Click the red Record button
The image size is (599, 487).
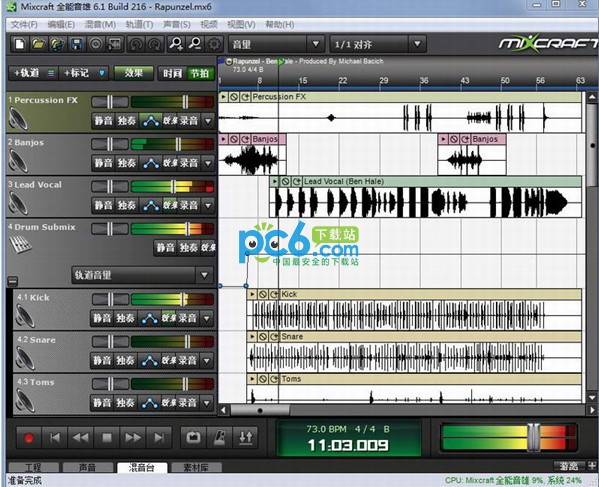[x=29, y=438]
